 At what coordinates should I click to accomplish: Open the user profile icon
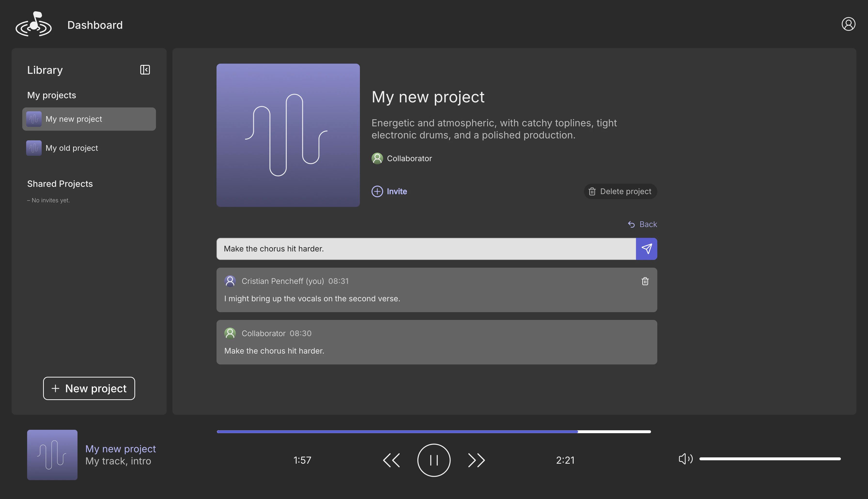848,24
